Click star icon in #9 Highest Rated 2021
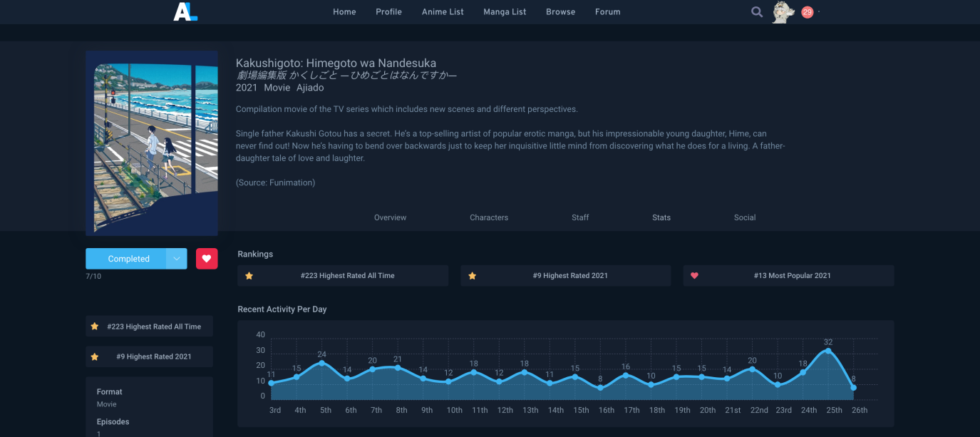The width and height of the screenshot is (980, 437). tap(472, 276)
